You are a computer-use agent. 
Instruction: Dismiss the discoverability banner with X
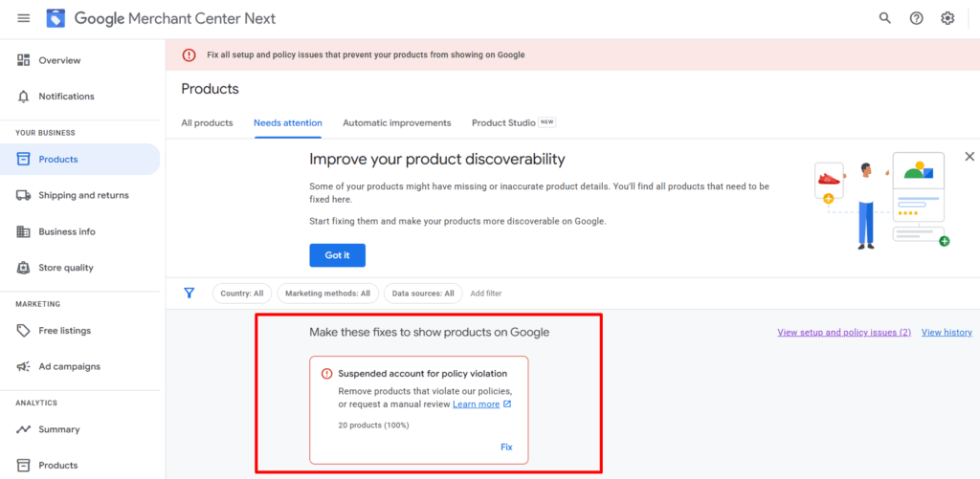click(x=969, y=156)
